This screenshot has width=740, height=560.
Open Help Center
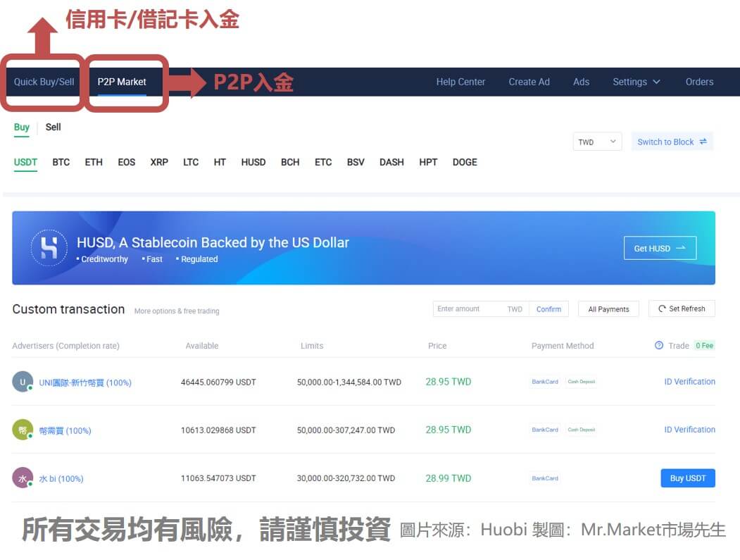click(x=460, y=82)
